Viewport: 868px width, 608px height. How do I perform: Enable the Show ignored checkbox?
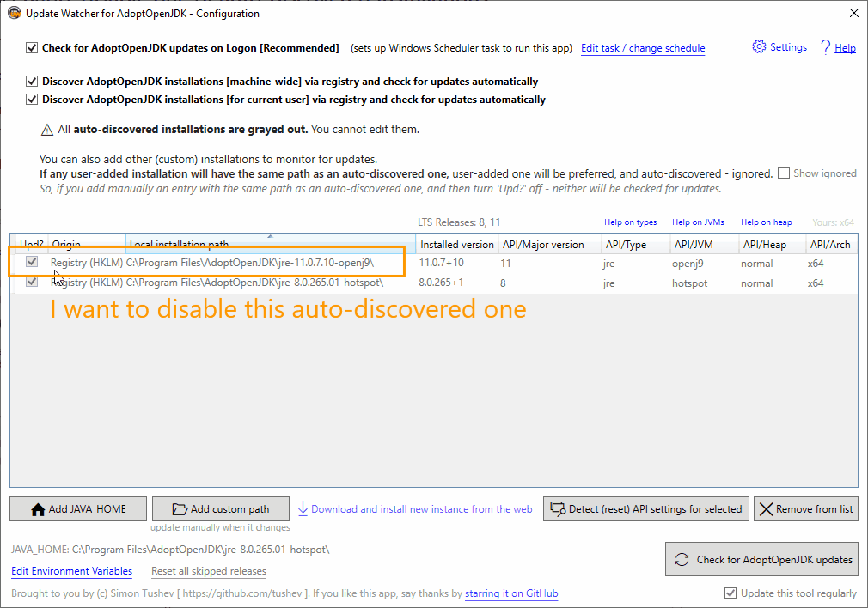[783, 173]
